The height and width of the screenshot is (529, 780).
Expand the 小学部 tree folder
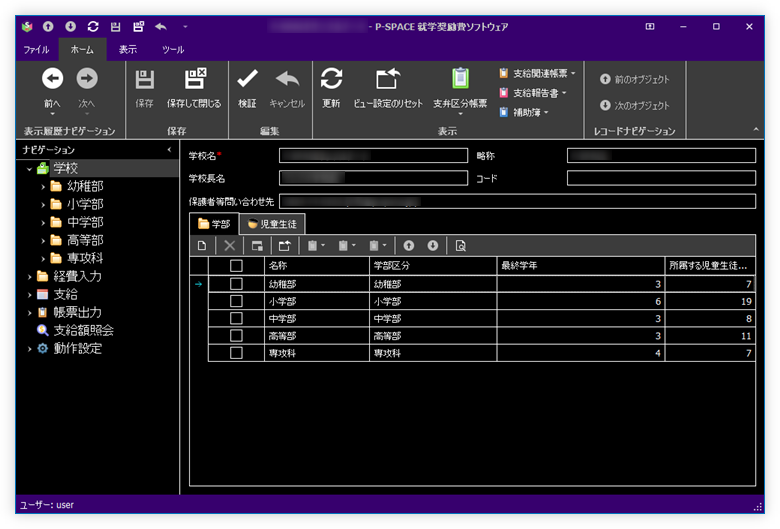[x=43, y=205]
